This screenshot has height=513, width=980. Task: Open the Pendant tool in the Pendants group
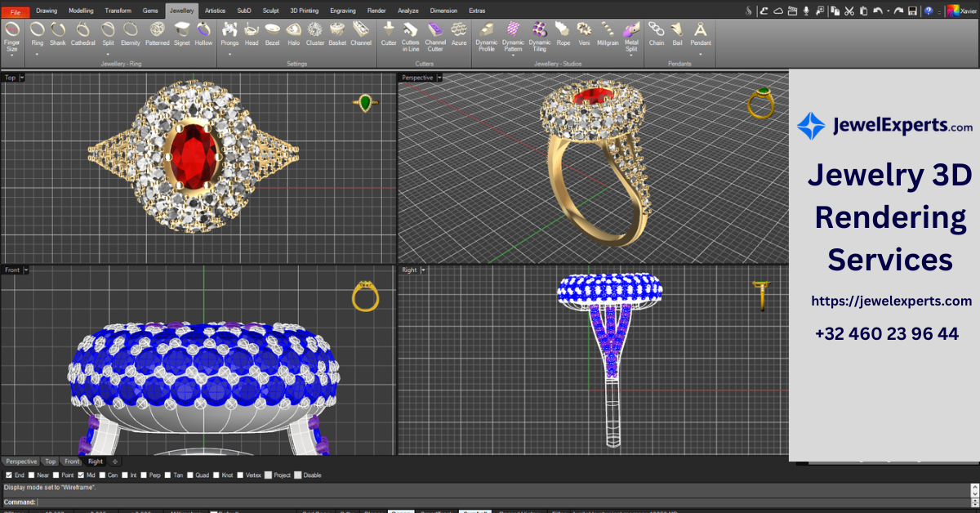tap(700, 37)
